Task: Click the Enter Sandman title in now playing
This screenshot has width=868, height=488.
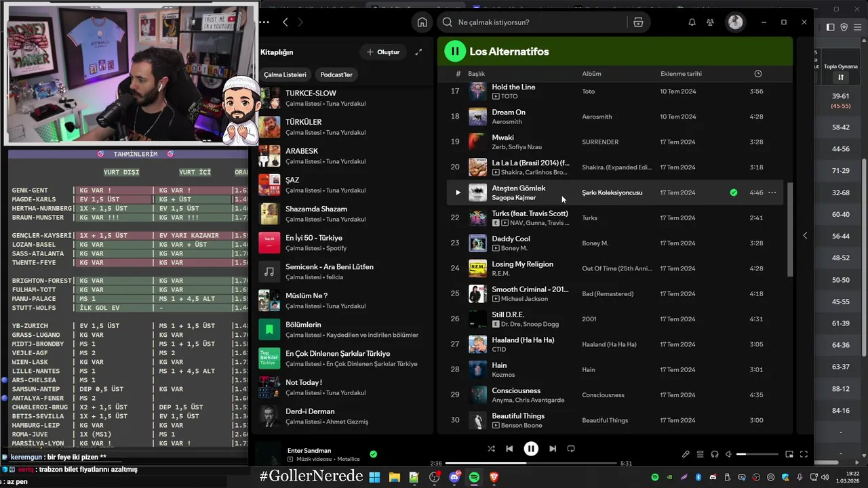Action: click(309, 451)
